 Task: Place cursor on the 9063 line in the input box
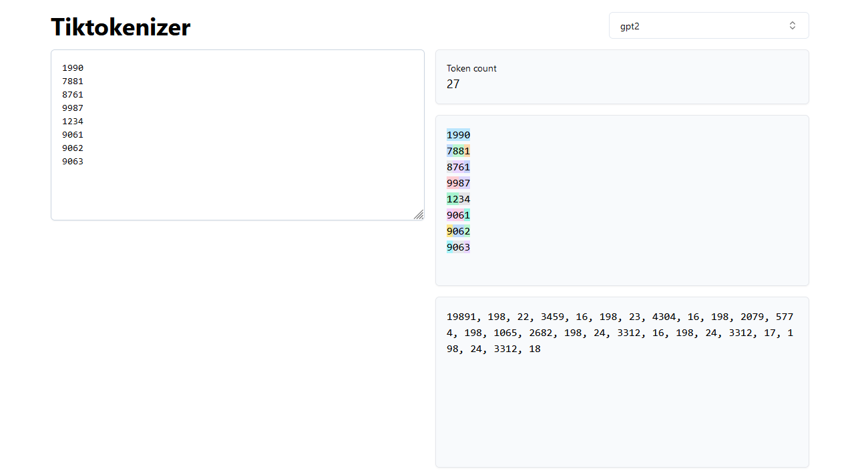pos(73,161)
